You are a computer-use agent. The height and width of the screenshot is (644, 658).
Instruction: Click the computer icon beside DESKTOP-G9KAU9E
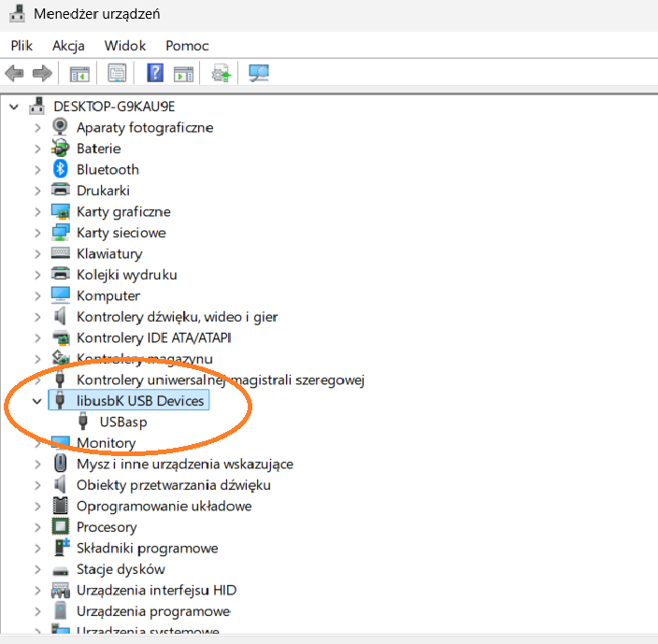pos(37,107)
